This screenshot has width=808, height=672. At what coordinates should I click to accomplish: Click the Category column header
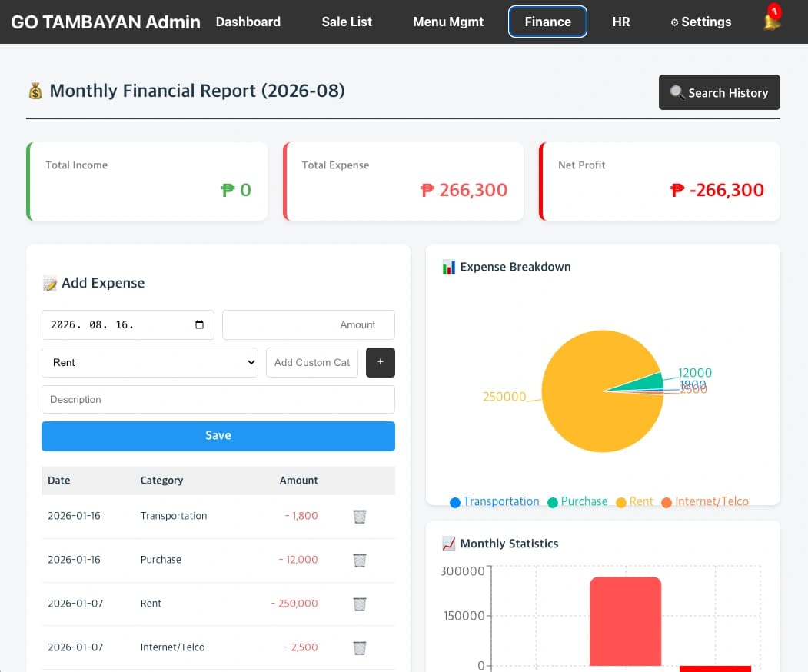click(161, 481)
